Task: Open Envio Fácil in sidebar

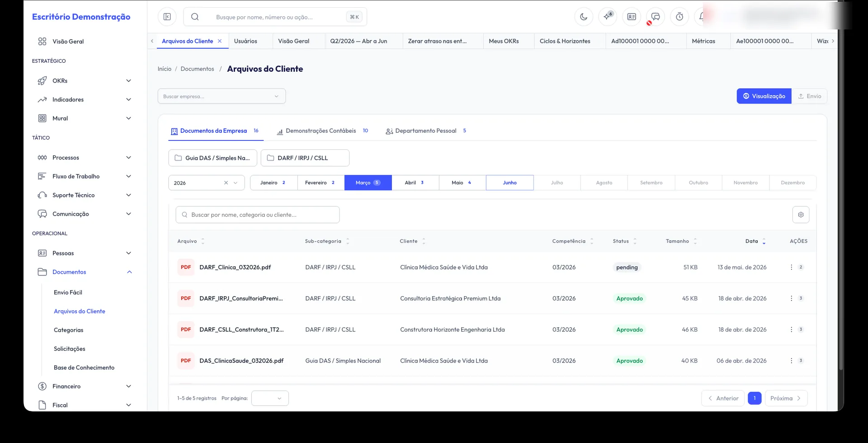Action: [x=68, y=293]
